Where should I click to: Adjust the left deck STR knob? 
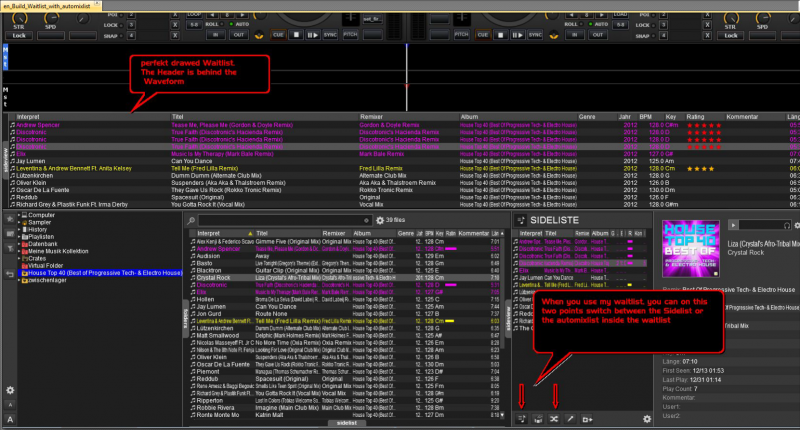(19, 19)
